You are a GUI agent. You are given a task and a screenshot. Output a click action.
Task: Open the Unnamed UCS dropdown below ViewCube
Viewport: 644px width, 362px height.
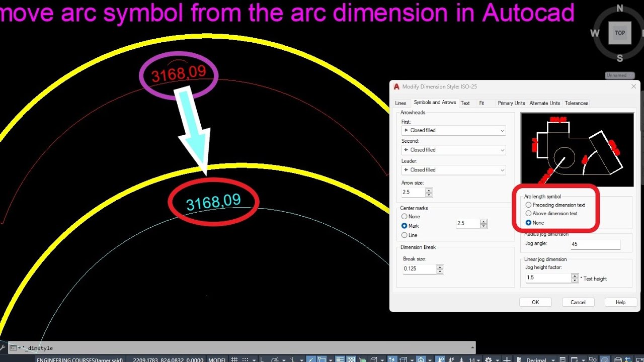point(619,75)
